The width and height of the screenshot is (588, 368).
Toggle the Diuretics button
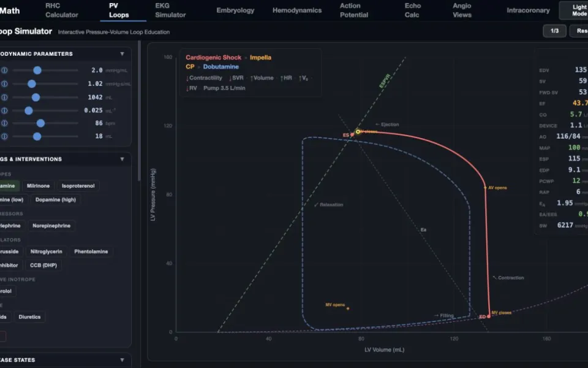tap(29, 317)
